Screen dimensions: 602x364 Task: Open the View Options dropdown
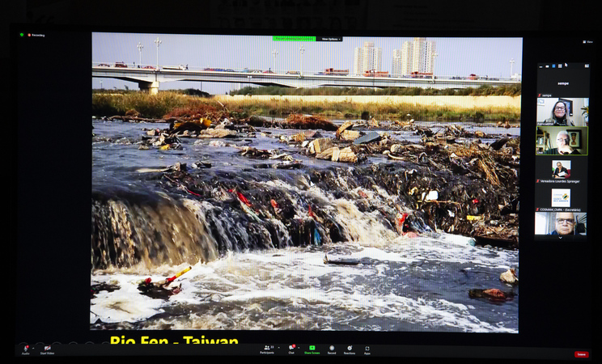coord(329,39)
